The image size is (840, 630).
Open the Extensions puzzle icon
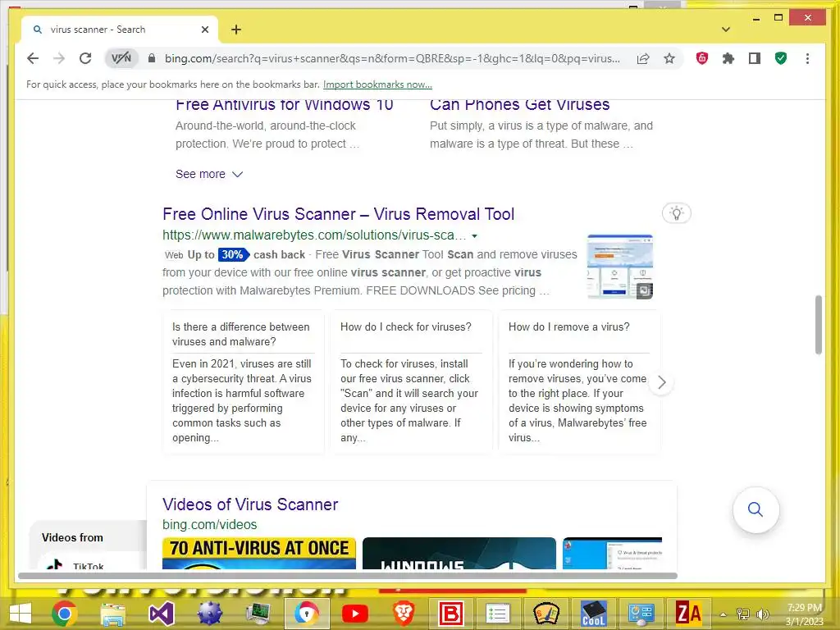[728, 58]
